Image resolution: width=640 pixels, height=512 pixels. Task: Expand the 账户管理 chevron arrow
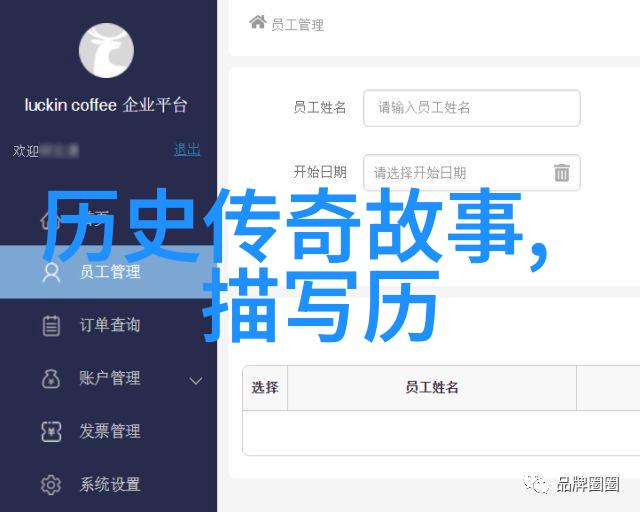point(196,381)
